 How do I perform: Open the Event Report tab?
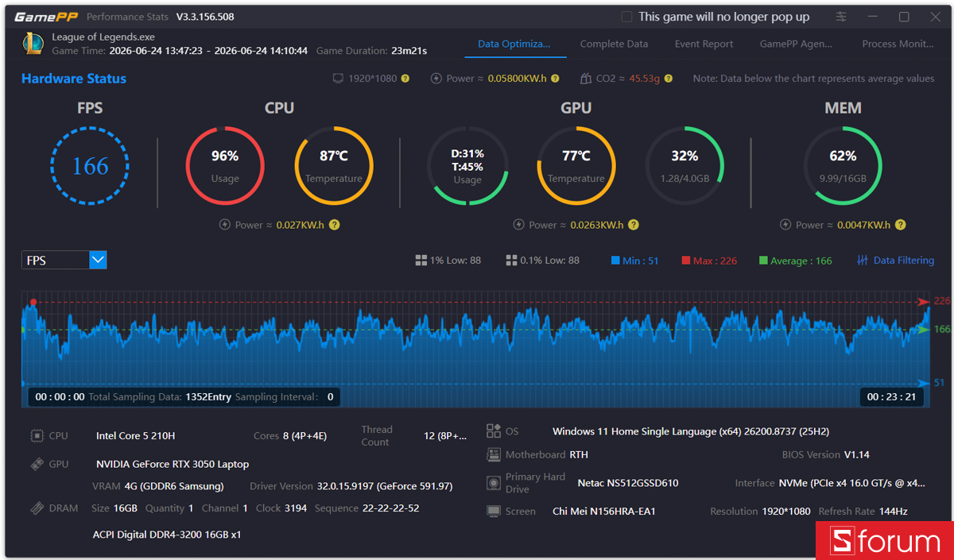[704, 44]
